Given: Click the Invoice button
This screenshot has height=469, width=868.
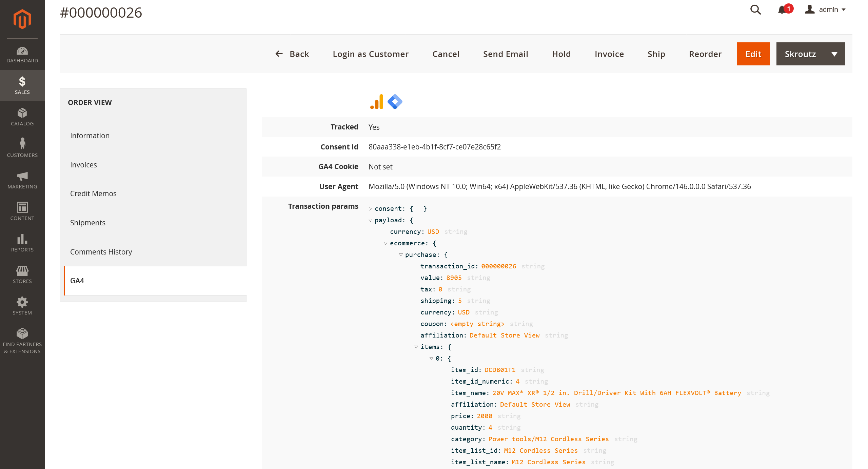Looking at the screenshot, I should [609, 54].
